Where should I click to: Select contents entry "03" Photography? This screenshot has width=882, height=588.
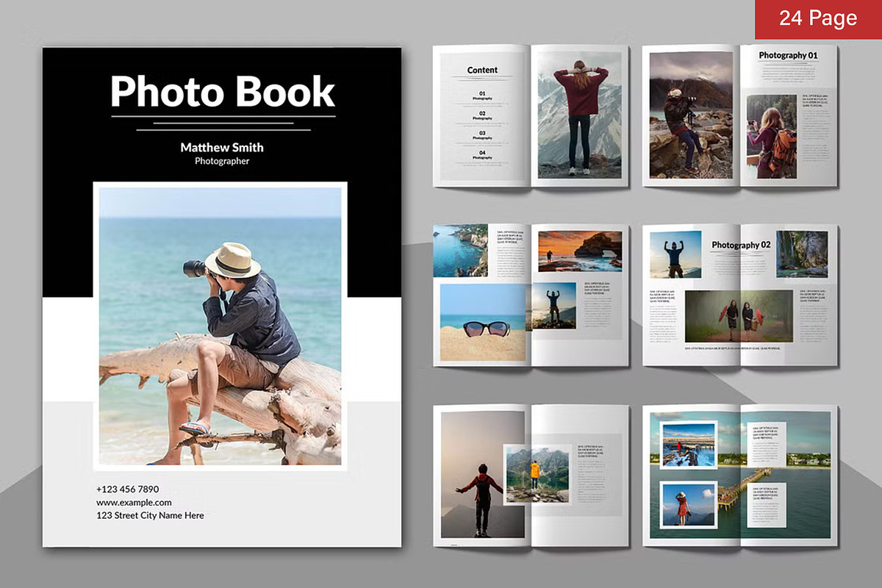pyautogui.click(x=482, y=135)
